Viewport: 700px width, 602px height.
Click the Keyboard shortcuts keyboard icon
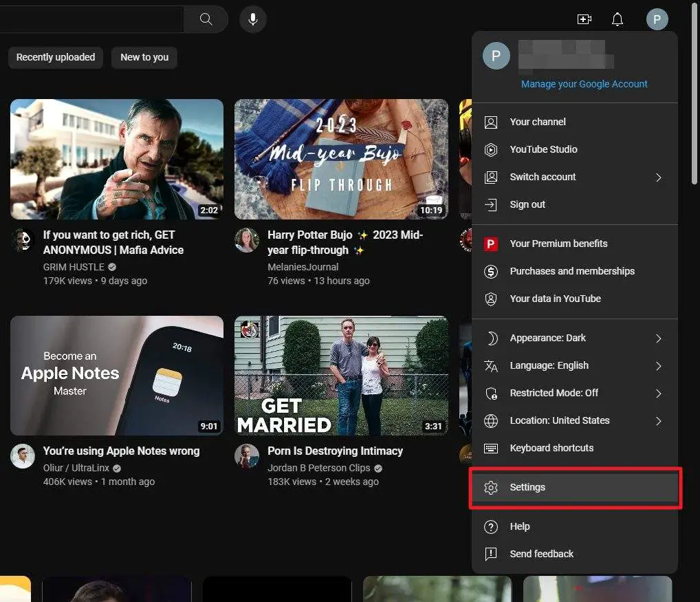point(491,449)
